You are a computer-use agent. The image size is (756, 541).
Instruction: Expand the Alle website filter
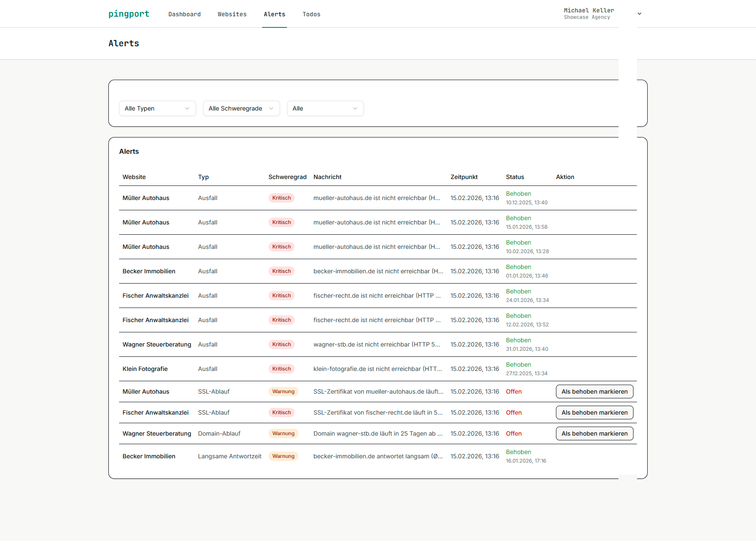click(325, 108)
